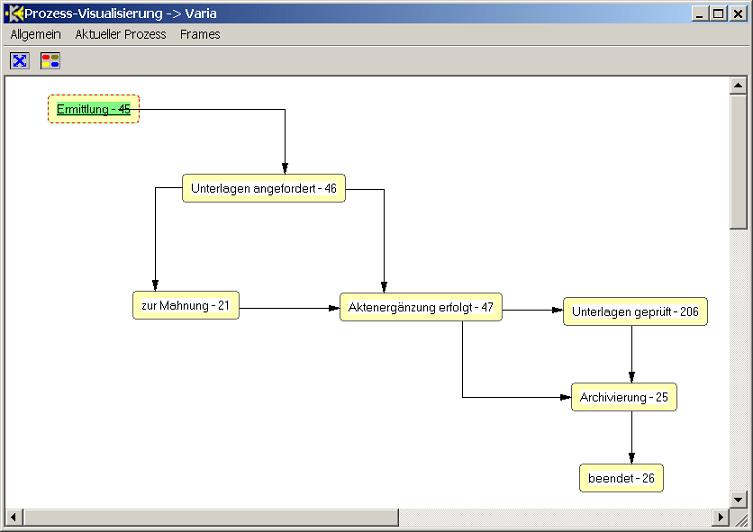Image resolution: width=753 pixels, height=532 pixels.
Task: Click the horizontal scrollbar right arrow
Action: coord(720,517)
